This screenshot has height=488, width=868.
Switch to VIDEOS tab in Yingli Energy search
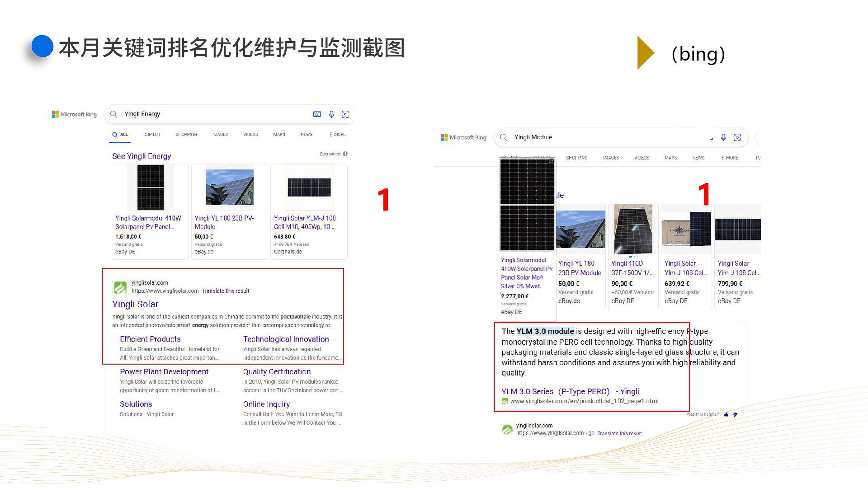point(250,135)
